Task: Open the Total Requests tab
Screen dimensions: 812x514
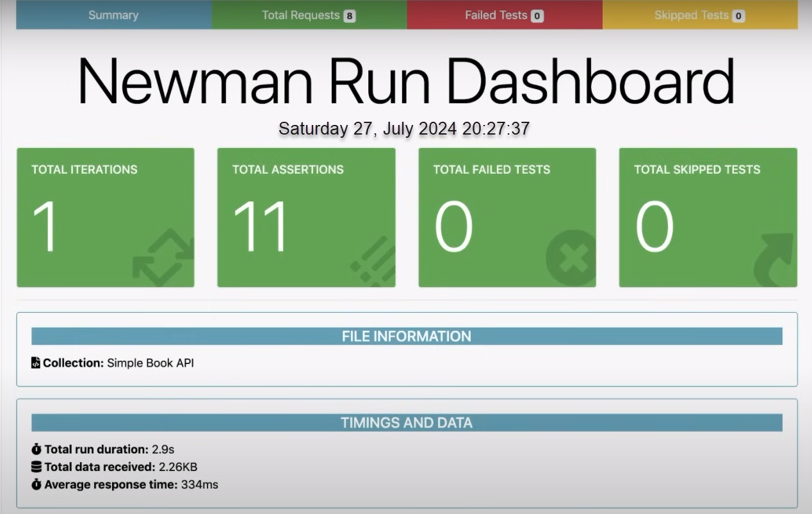Action: click(x=301, y=15)
